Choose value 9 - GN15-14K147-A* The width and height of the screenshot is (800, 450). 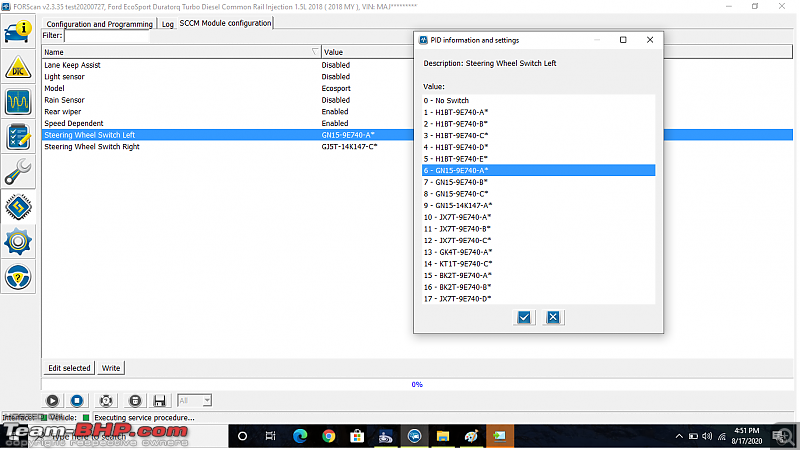click(538, 206)
